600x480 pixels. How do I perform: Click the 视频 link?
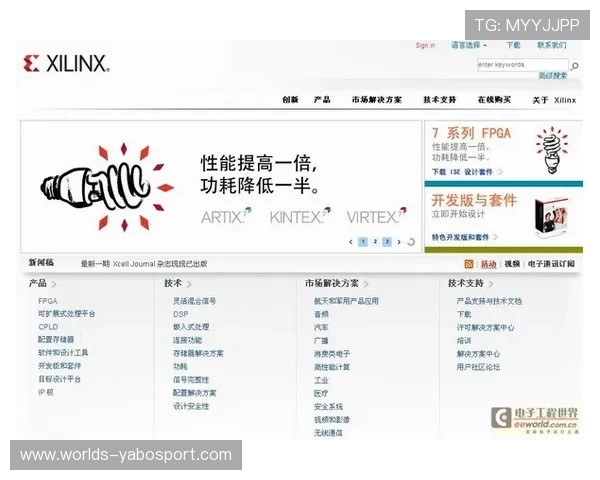tap(512, 264)
